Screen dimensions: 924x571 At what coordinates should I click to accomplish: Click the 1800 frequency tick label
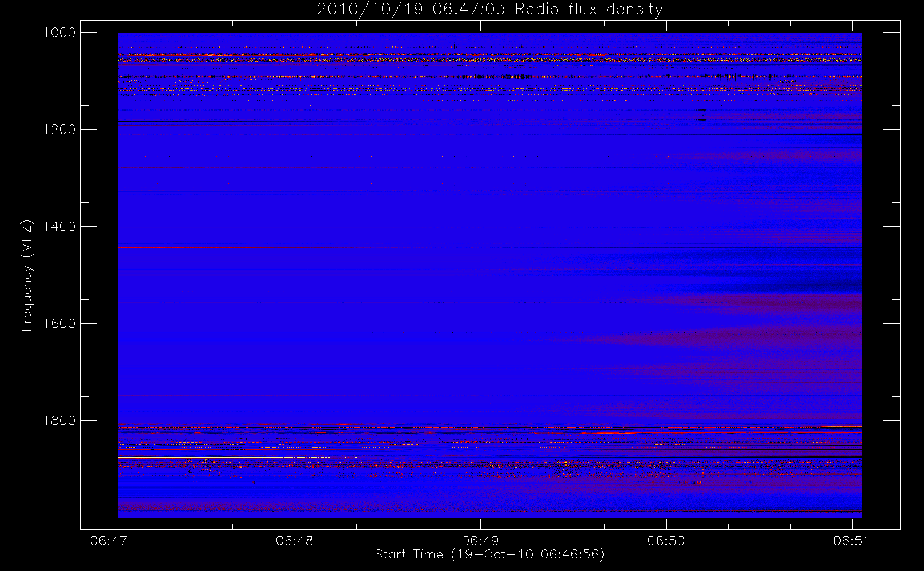(59, 421)
